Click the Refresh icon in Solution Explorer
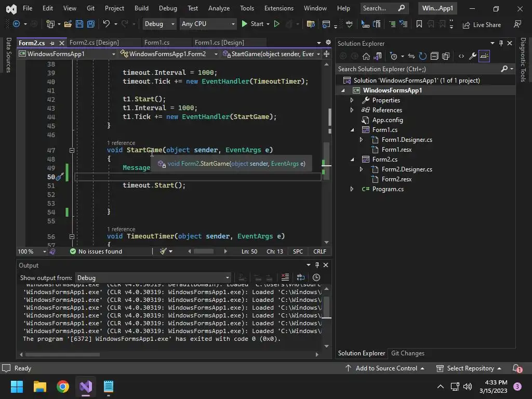 pyautogui.click(x=422, y=56)
